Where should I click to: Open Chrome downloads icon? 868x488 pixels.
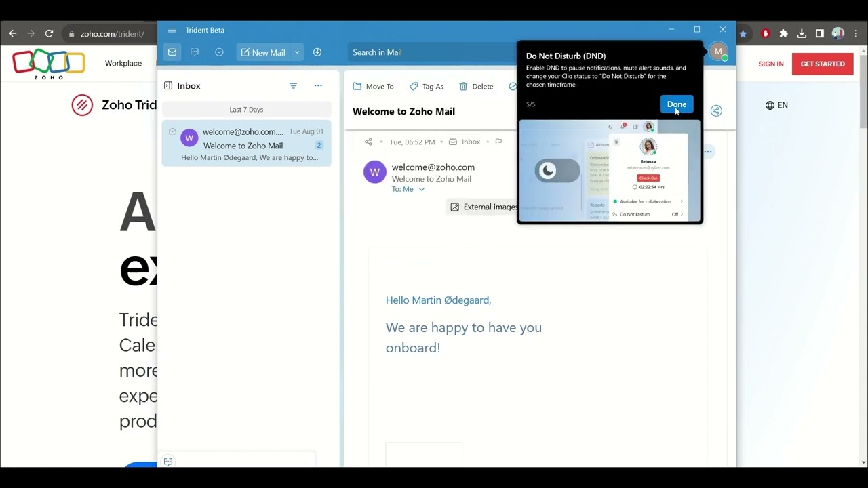pos(802,33)
